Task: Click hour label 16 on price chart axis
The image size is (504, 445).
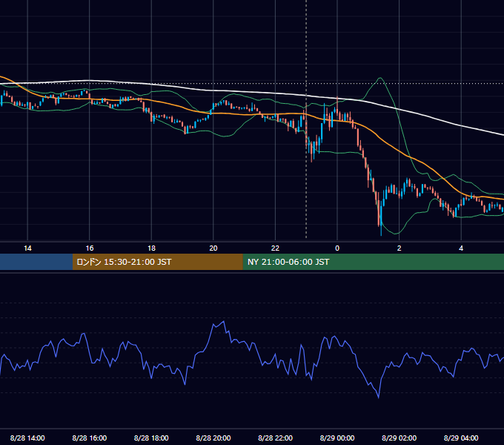Action: pos(90,248)
